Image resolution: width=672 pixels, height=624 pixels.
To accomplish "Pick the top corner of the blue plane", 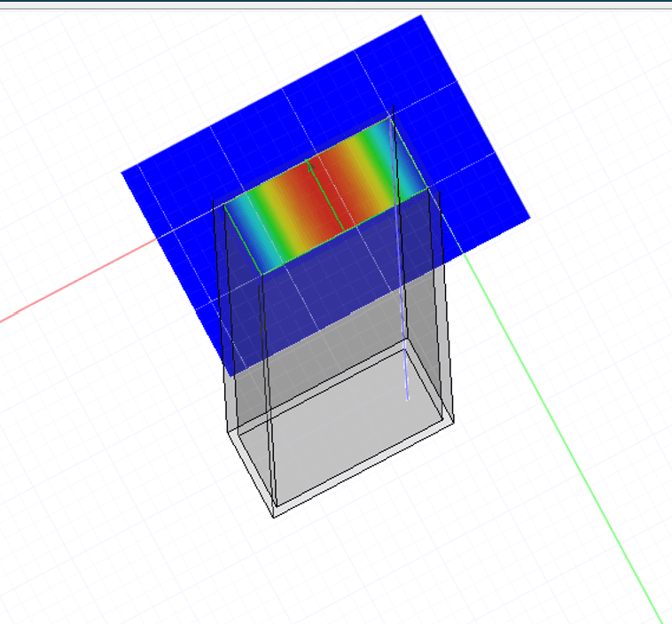I will click(x=421, y=17).
